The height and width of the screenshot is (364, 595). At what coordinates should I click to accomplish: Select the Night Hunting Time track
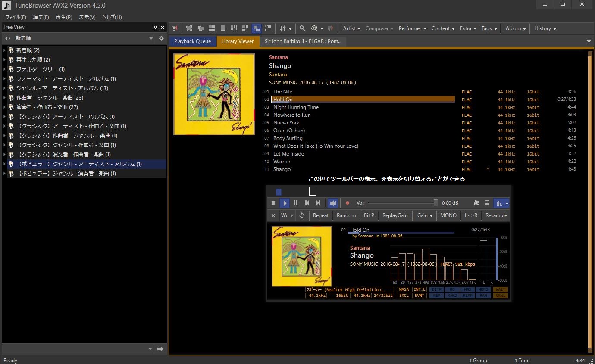[x=296, y=107]
